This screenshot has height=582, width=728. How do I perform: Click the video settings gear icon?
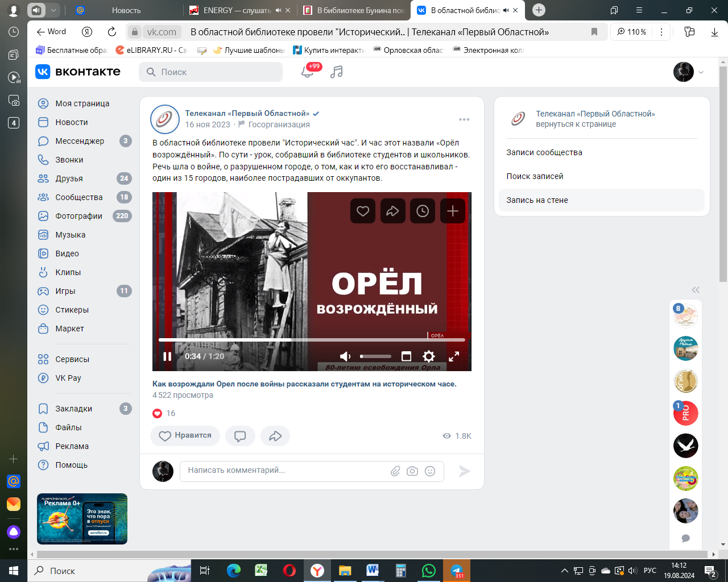tap(429, 356)
